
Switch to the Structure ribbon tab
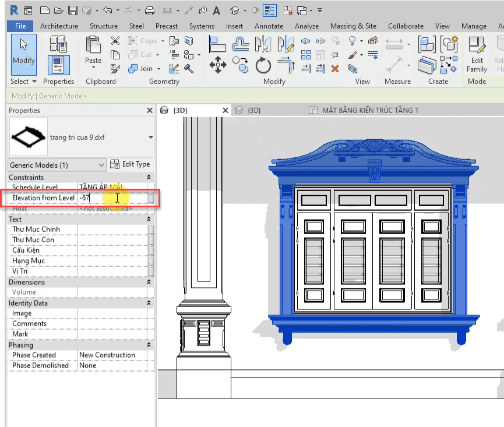[x=104, y=26]
